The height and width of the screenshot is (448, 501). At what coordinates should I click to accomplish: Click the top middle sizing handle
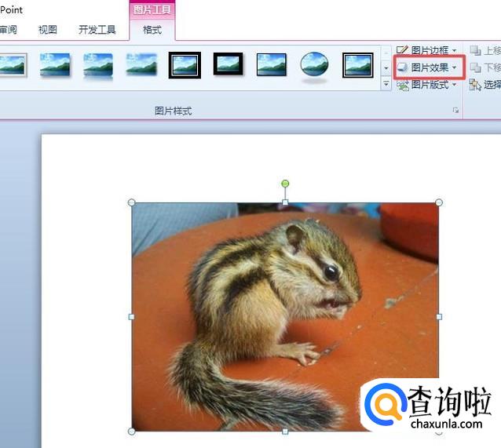coord(285,202)
